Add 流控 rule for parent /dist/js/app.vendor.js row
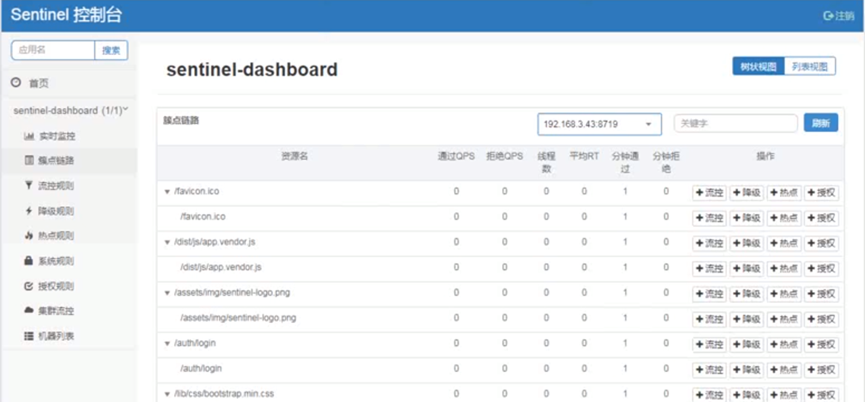This screenshot has width=865, height=402. point(709,243)
